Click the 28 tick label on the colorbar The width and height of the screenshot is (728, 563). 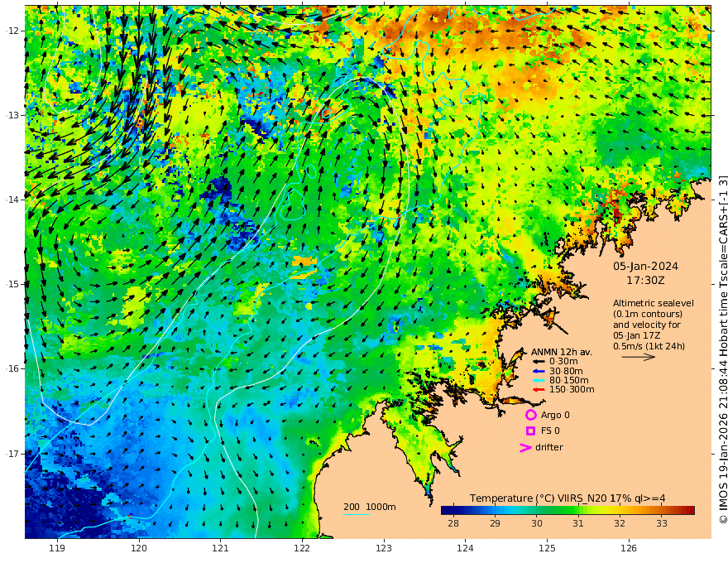[x=453, y=523]
